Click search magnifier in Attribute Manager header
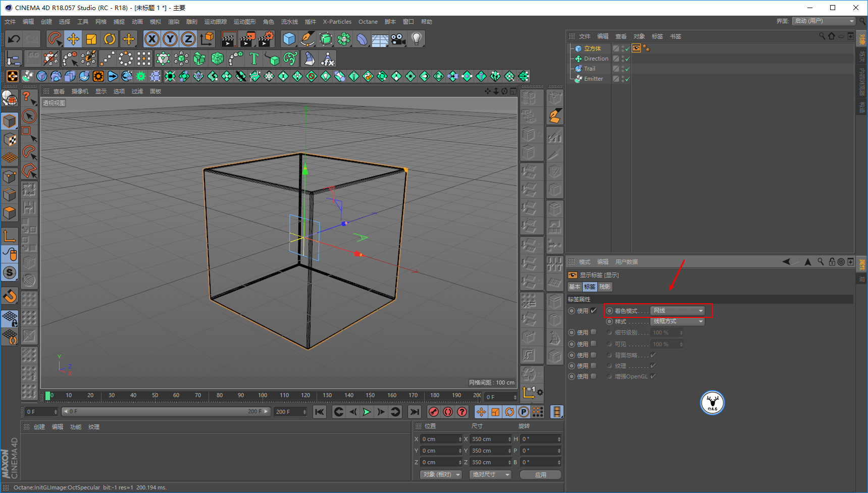This screenshot has width=868, height=493. [x=821, y=262]
